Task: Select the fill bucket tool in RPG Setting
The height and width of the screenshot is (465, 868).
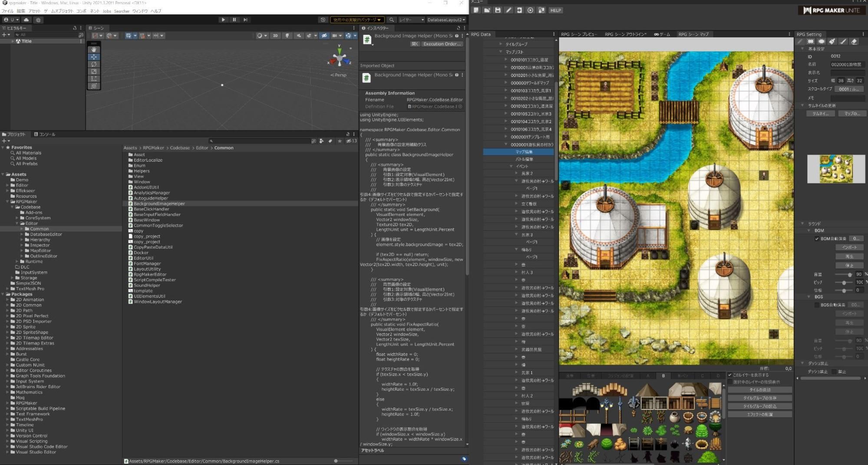Action: click(832, 42)
